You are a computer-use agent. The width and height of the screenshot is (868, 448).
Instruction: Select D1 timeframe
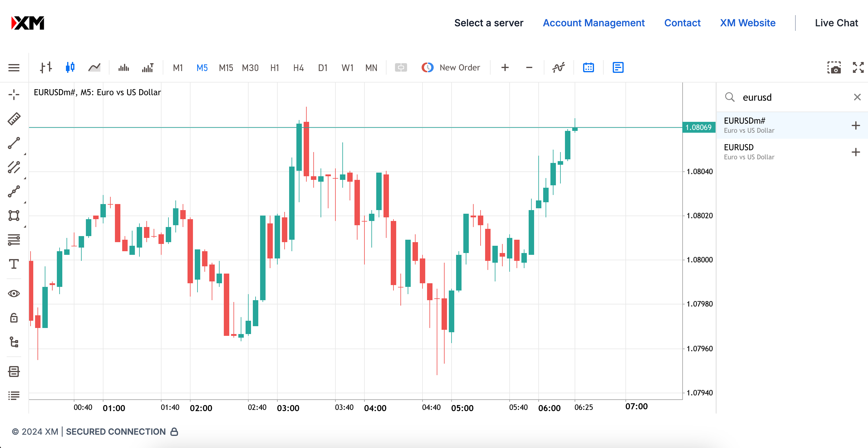[x=323, y=68]
